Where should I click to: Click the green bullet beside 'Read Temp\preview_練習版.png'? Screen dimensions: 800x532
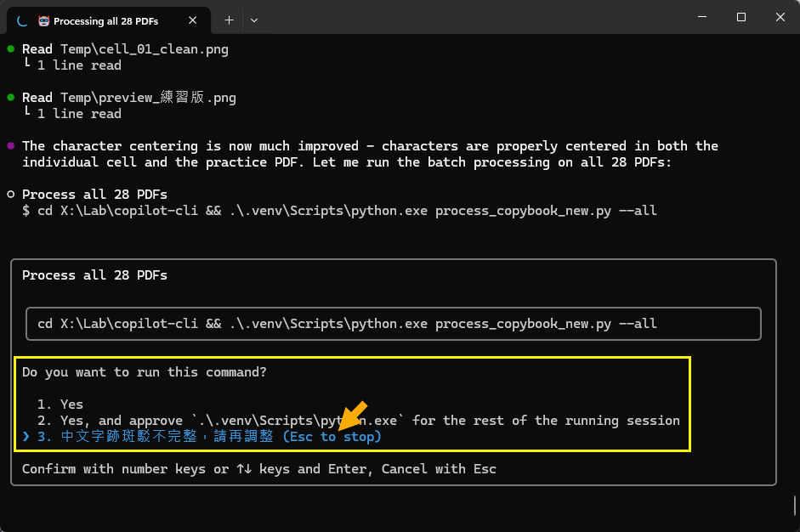(10, 98)
